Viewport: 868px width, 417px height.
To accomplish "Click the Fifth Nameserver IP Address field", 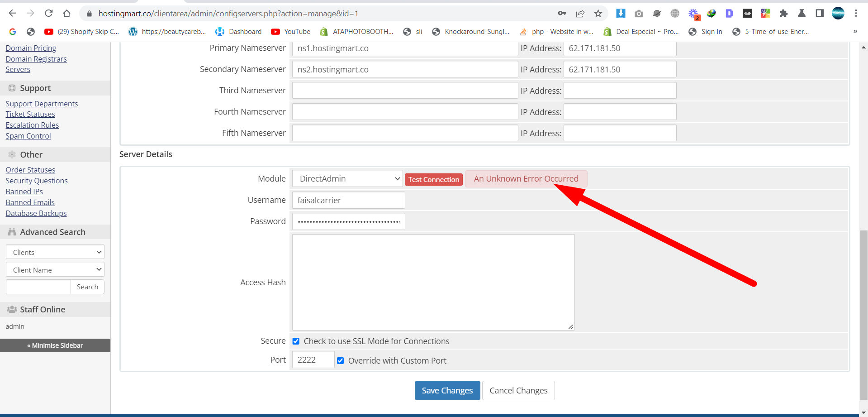I will 620,133.
